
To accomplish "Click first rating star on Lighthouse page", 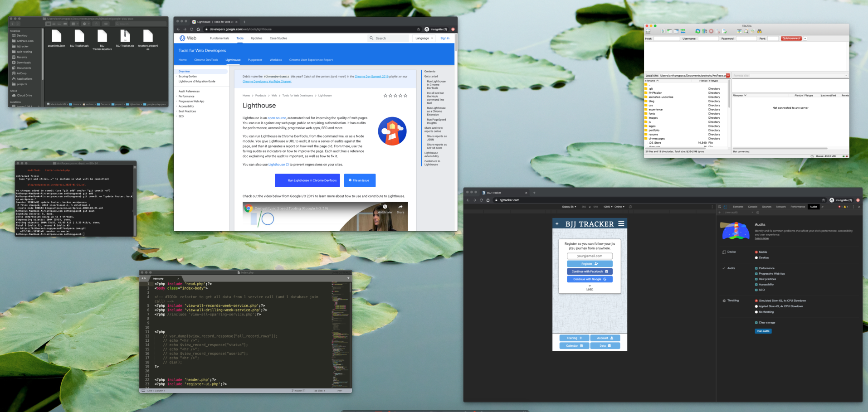I will [385, 96].
